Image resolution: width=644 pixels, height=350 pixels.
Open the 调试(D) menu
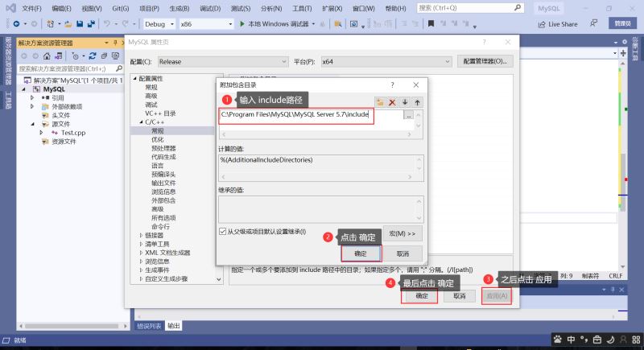coord(210,7)
